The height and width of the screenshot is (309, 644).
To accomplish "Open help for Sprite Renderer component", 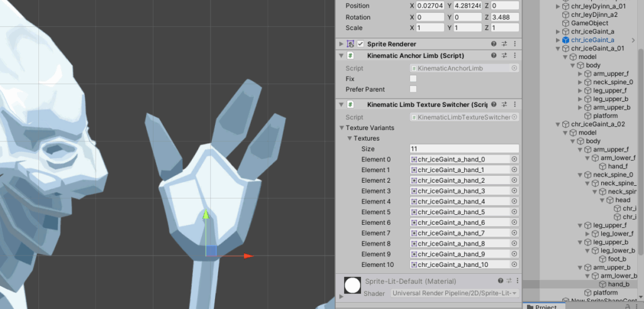I will coord(494,44).
